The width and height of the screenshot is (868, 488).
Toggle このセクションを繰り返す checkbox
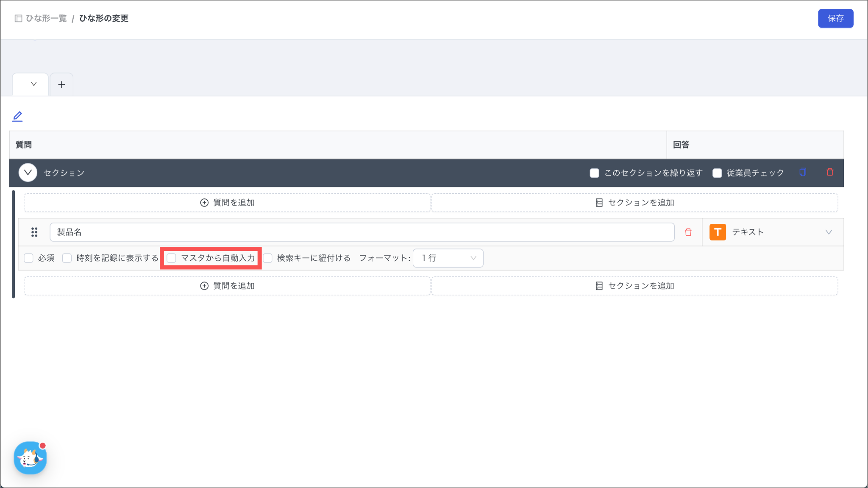(595, 173)
